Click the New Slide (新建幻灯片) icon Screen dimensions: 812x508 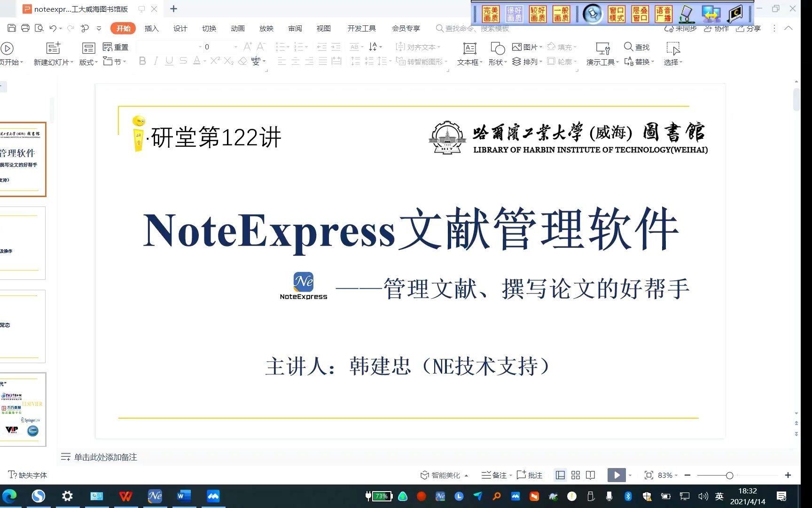[x=53, y=48]
